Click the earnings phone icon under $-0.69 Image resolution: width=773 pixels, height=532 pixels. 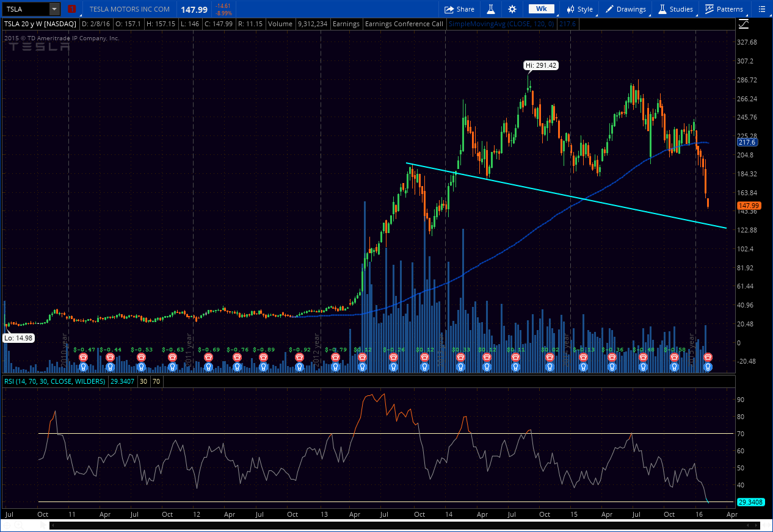pyautogui.click(x=208, y=357)
